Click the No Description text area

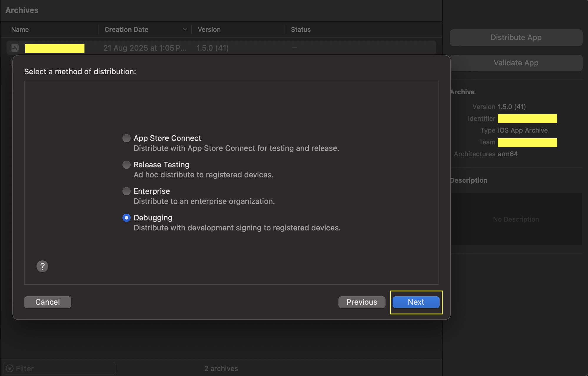[516, 219]
